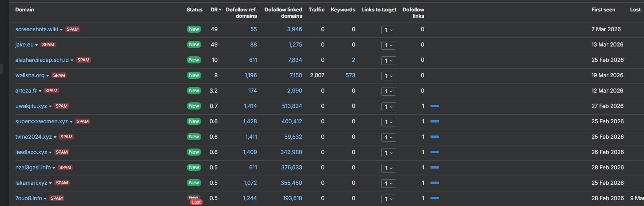
Task: Click the dofollow bar for uwakjitu.xyz
Action: tap(434, 106)
